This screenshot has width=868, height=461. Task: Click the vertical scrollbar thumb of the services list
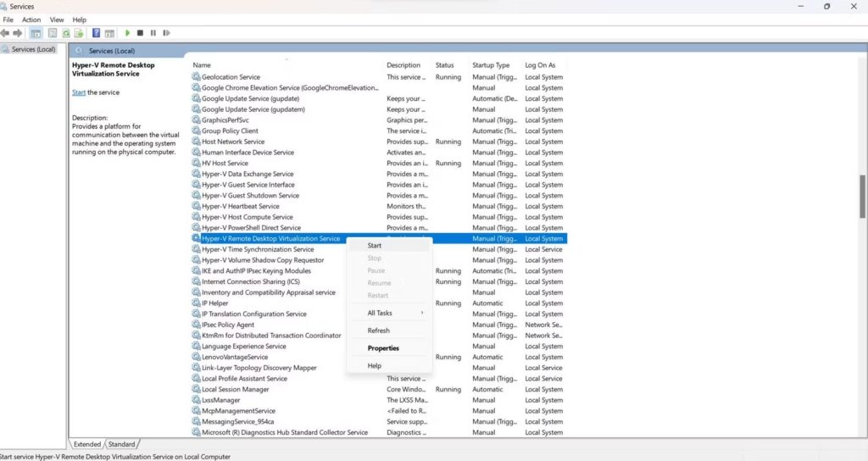[x=863, y=197]
